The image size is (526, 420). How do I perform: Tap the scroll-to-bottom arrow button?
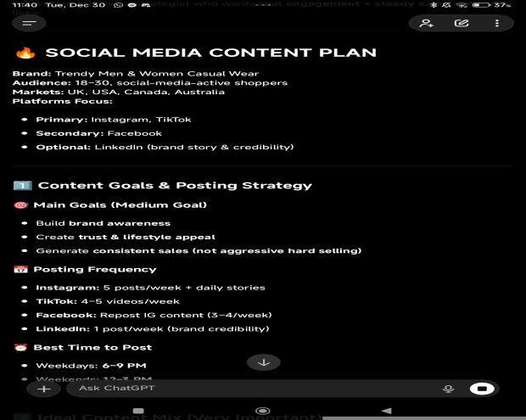pyautogui.click(x=264, y=362)
